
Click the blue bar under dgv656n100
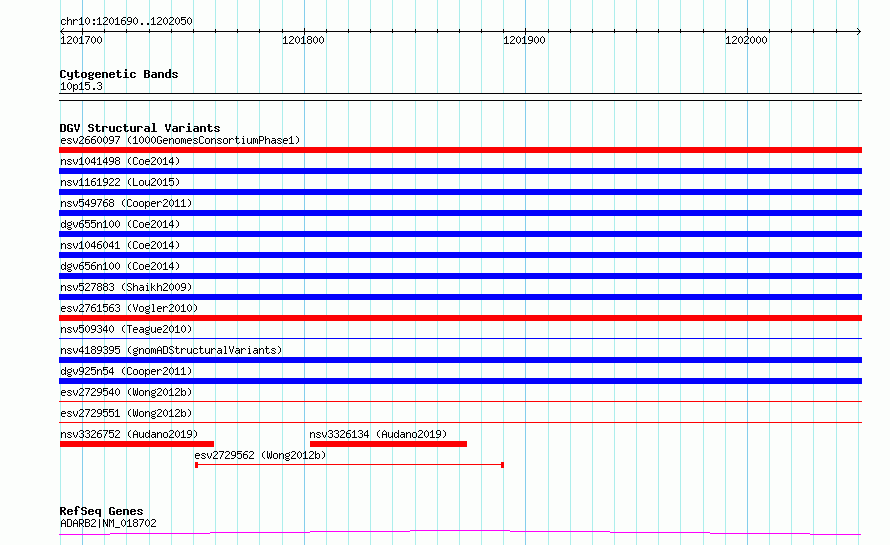coord(460,276)
